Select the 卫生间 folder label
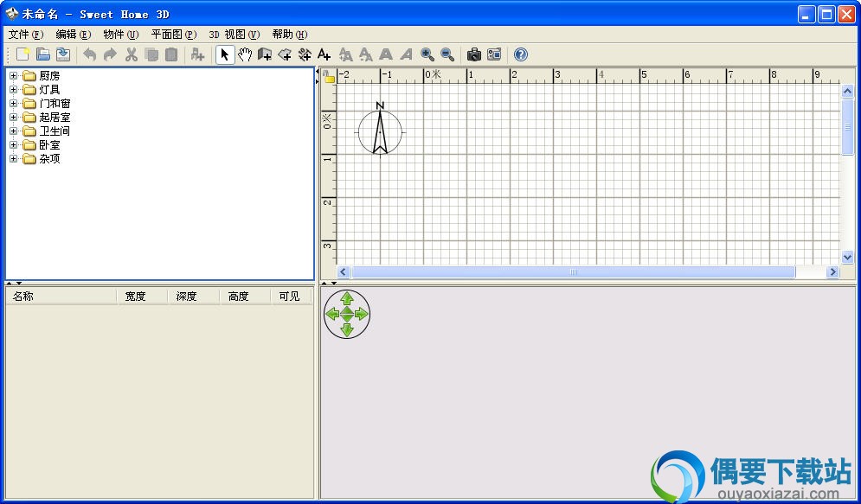This screenshot has width=861, height=504. (x=55, y=131)
